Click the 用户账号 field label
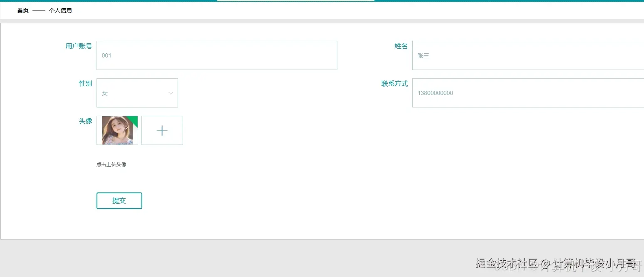 (x=79, y=46)
